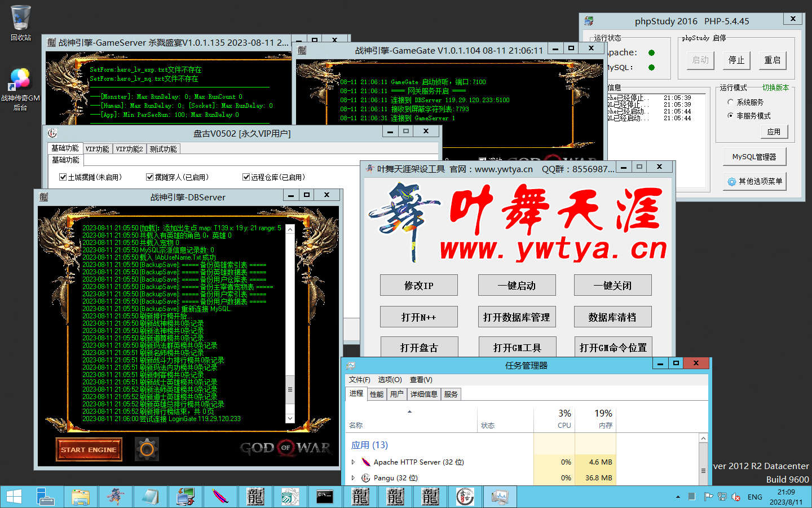Click the networked computers taskbar icon
This screenshot has height=508, width=812.
click(186, 497)
